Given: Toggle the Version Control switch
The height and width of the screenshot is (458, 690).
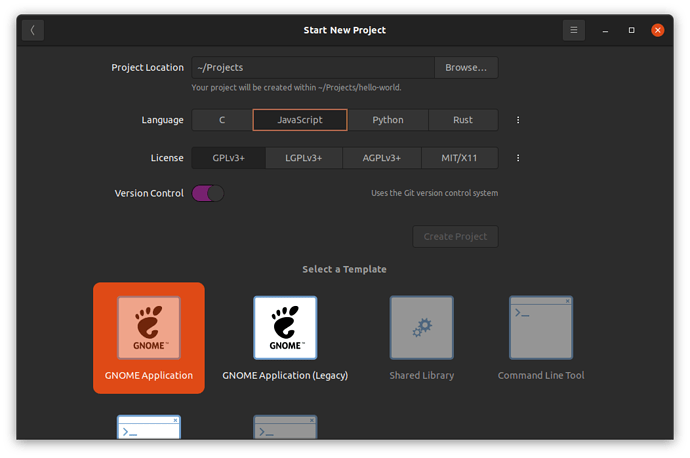Looking at the screenshot, I should (208, 193).
